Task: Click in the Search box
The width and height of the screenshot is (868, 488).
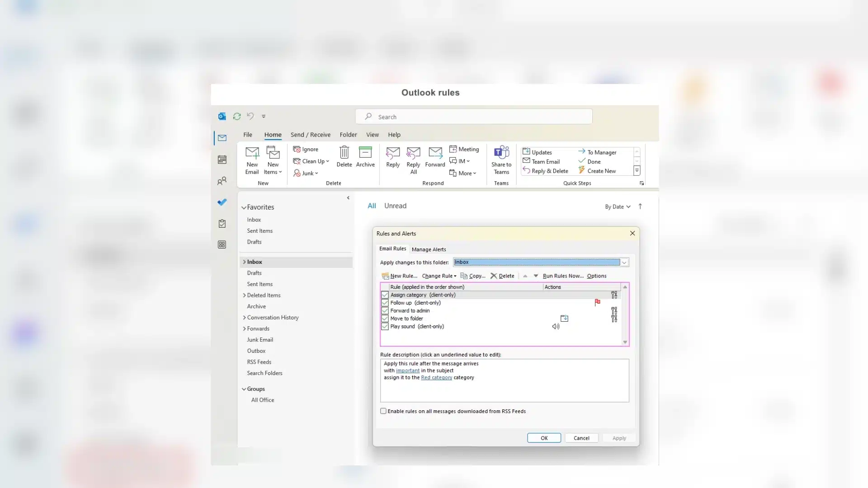Action: click(474, 117)
